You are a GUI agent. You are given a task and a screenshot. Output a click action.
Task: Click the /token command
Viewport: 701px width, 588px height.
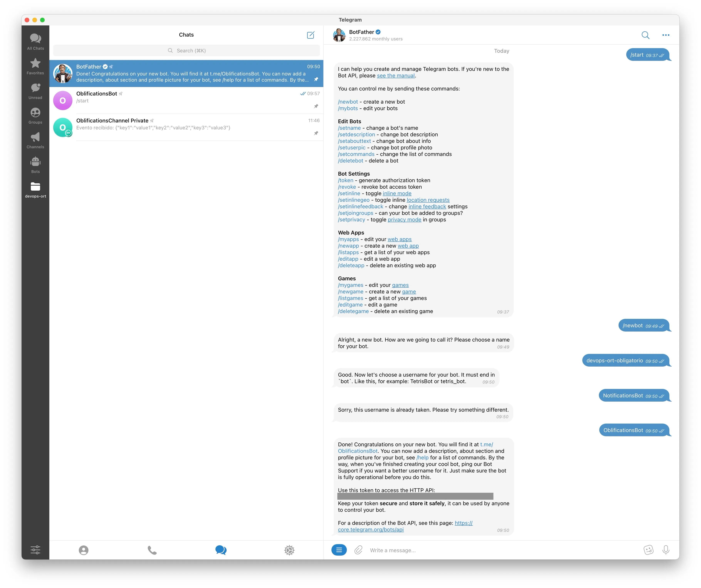345,180
